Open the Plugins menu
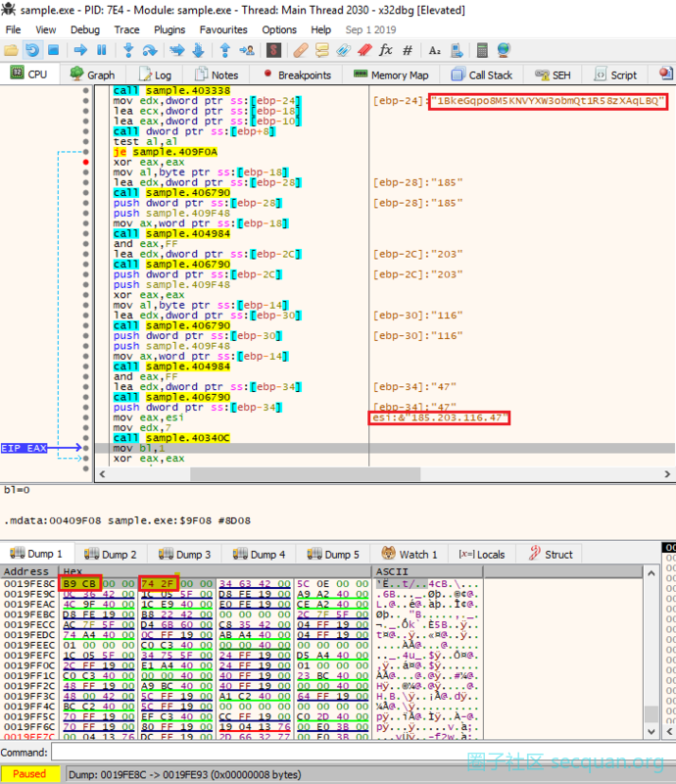The width and height of the screenshot is (676, 784). click(169, 29)
